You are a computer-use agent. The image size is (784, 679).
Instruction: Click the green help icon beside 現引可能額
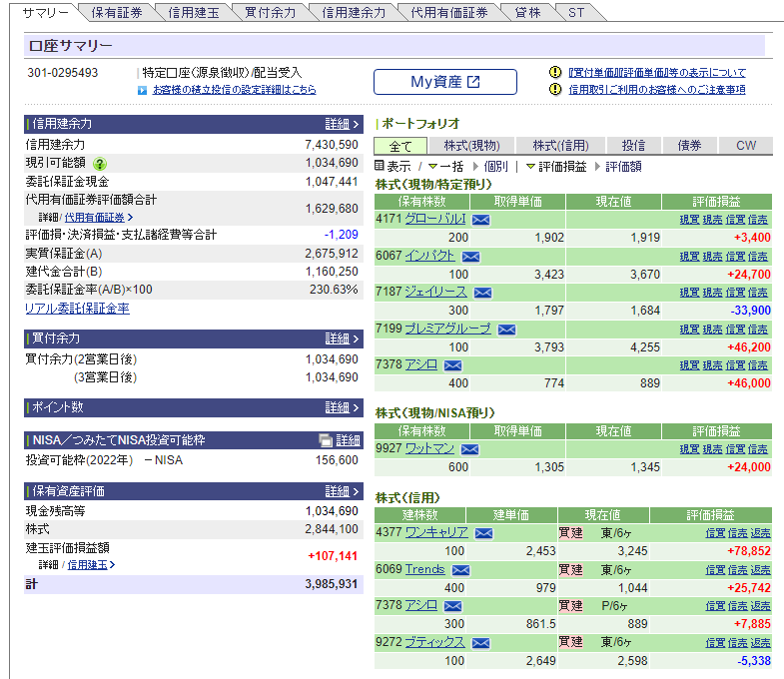[x=100, y=164]
